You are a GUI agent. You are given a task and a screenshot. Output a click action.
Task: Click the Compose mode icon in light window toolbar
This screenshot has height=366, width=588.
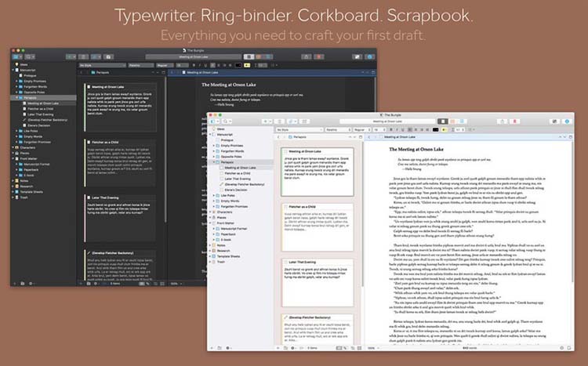click(x=554, y=121)
